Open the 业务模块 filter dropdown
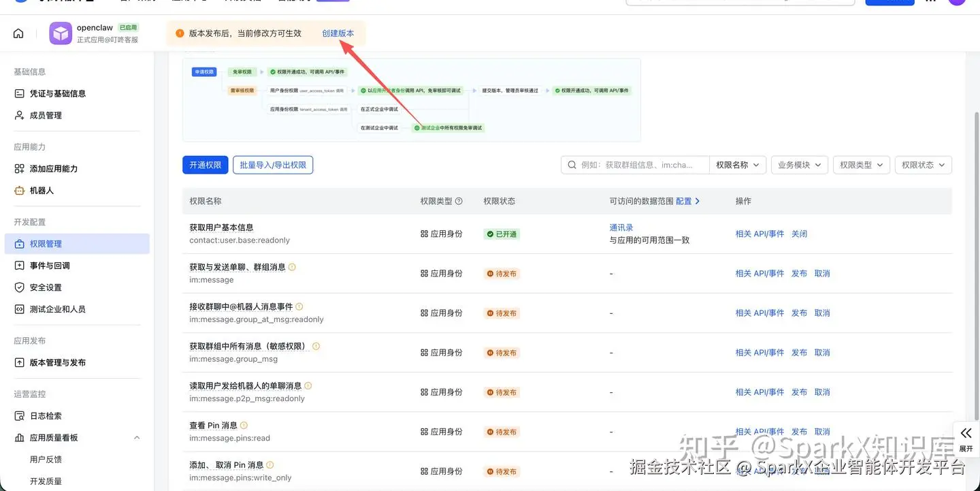Screen dimensions: 980x491 pyautogui.click(x=800, y=165)
